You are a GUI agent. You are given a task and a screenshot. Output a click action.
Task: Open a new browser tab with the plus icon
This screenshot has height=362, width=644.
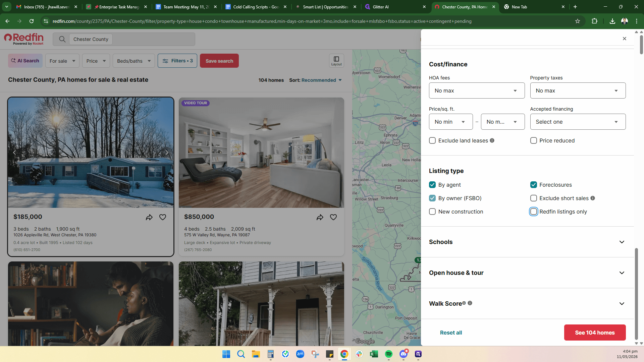click(575, 7)
